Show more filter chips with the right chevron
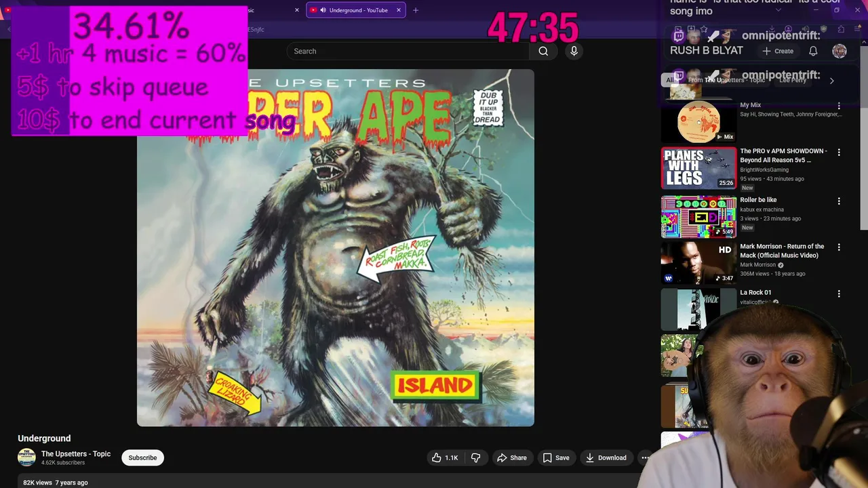 (831, 81)
